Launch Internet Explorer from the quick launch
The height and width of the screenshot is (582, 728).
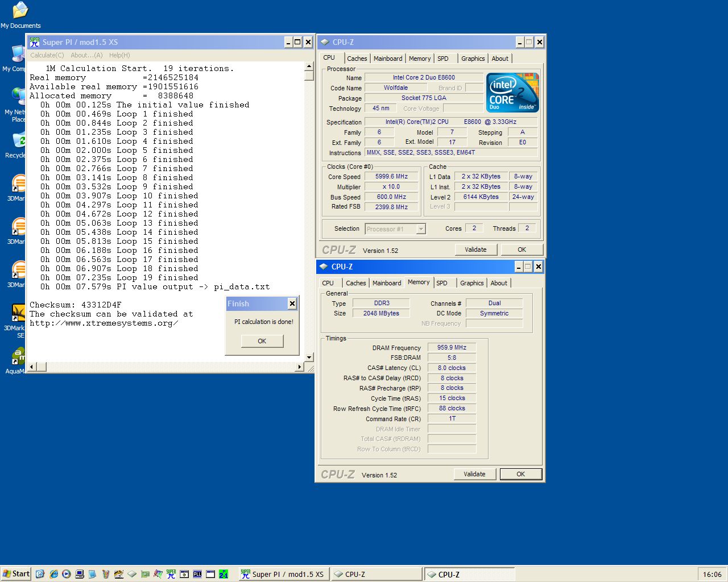pos(53,574)
